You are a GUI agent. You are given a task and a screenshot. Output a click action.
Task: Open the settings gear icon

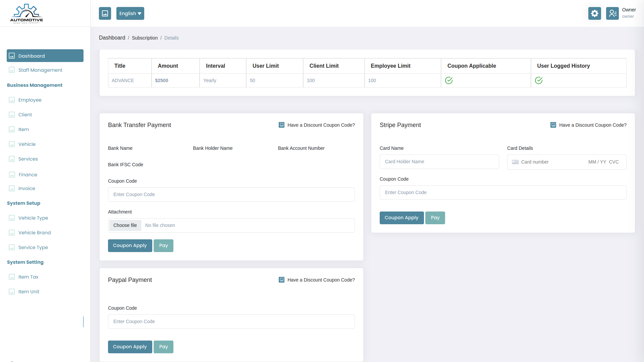pos(594,13)
